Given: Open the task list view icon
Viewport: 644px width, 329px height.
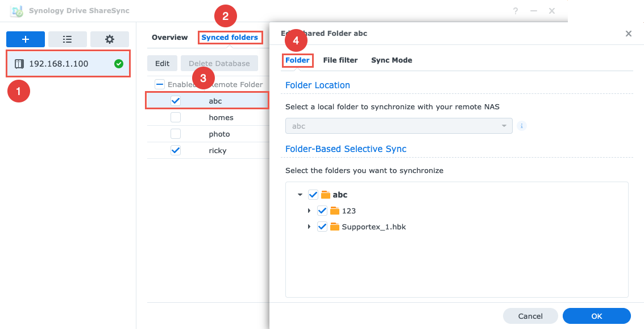Looking at the screenshot, I should click(x=68, y=39).
